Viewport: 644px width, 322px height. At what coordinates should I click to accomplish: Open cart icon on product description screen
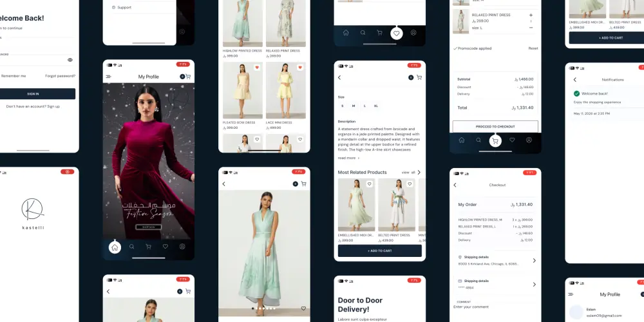[419, 77]
